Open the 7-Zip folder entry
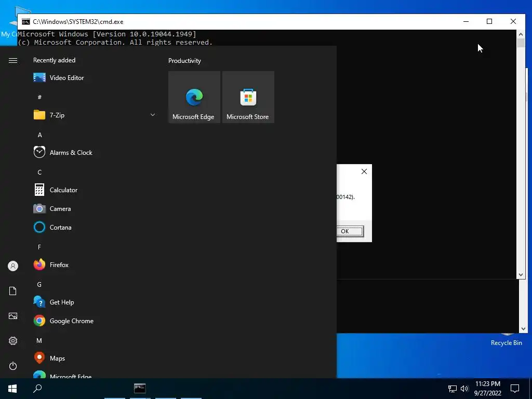 (95, 115)
